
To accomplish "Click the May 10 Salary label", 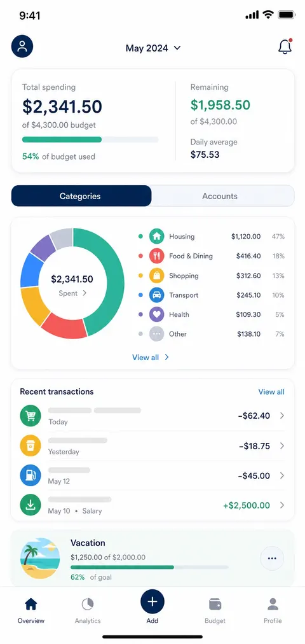I will (74, 512).
